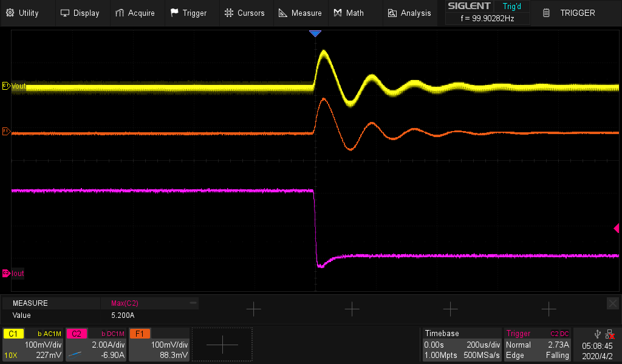Add a measurement in the first empty slot
Viewport: 622px width, 364px height.
pyautogui.click(x=253, y=309)
